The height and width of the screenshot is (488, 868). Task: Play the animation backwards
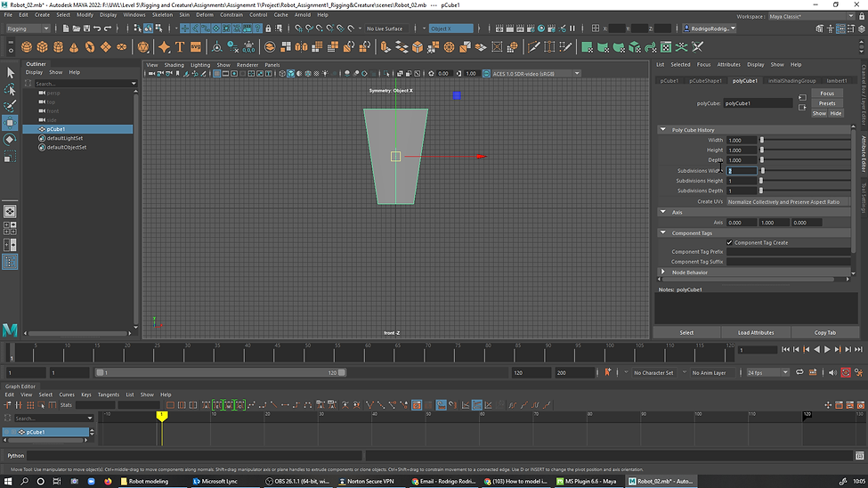click(x=816, y=349)
